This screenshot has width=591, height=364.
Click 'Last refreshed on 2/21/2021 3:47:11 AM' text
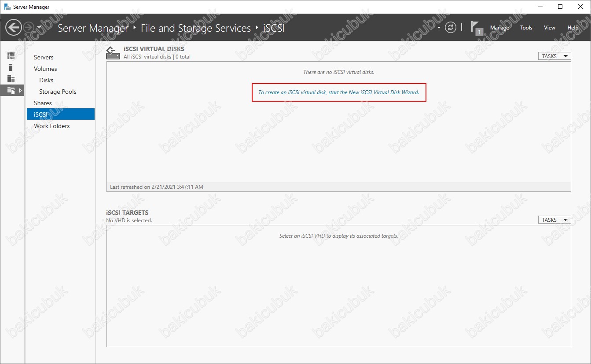point(157,187)
